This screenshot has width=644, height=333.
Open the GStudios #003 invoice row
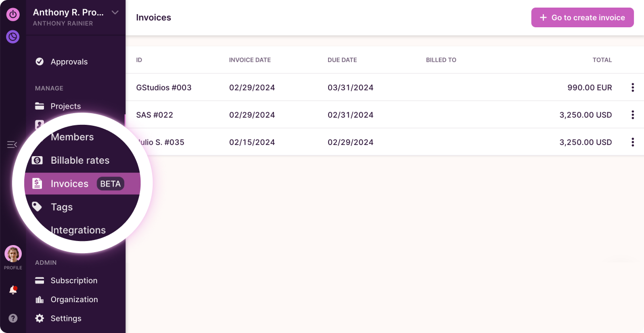pos(164,87)
